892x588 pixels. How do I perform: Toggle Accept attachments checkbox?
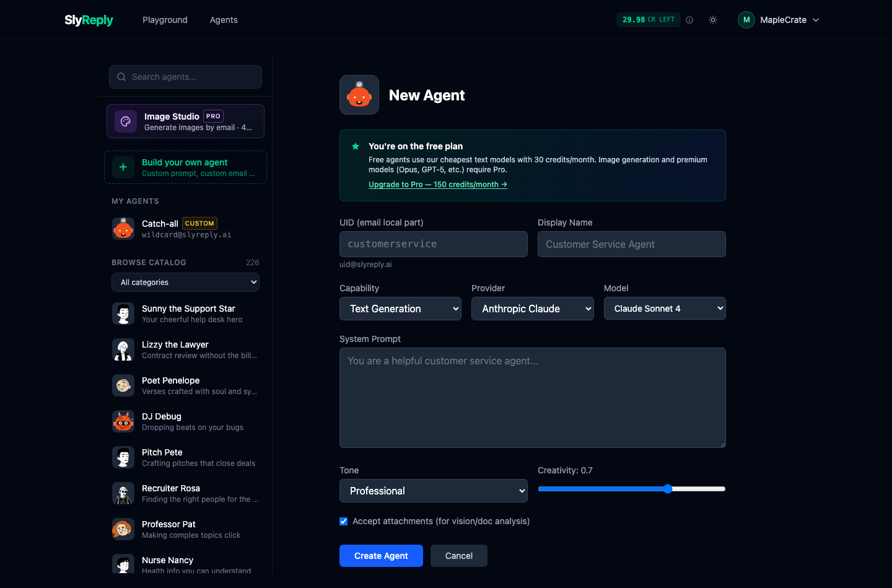click(x=344, y=521)
